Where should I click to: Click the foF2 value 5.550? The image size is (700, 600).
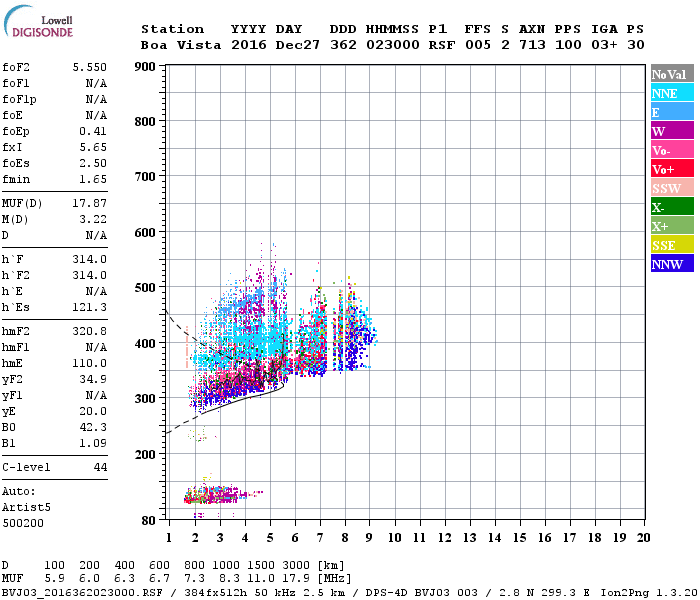(90, 67)
